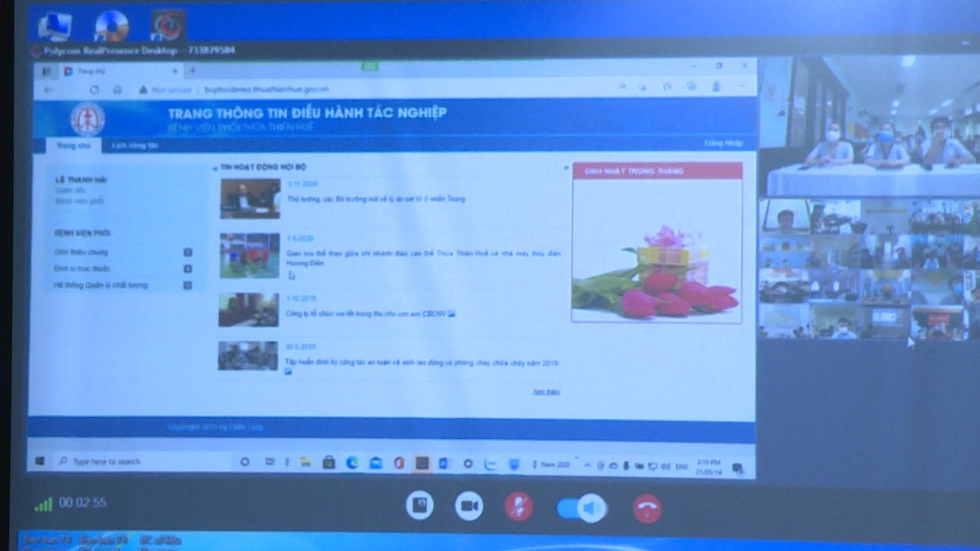This screenshot has width=980, height=551.
Task: Expand the Đơn vị trực thuộc sidebar item
Action: pos(188,268)
